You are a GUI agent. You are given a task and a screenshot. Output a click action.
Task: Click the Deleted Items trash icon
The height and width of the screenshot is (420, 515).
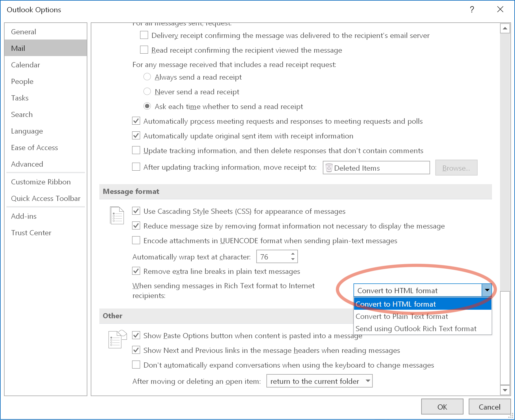pyautogui.click(x=329, y=168)
